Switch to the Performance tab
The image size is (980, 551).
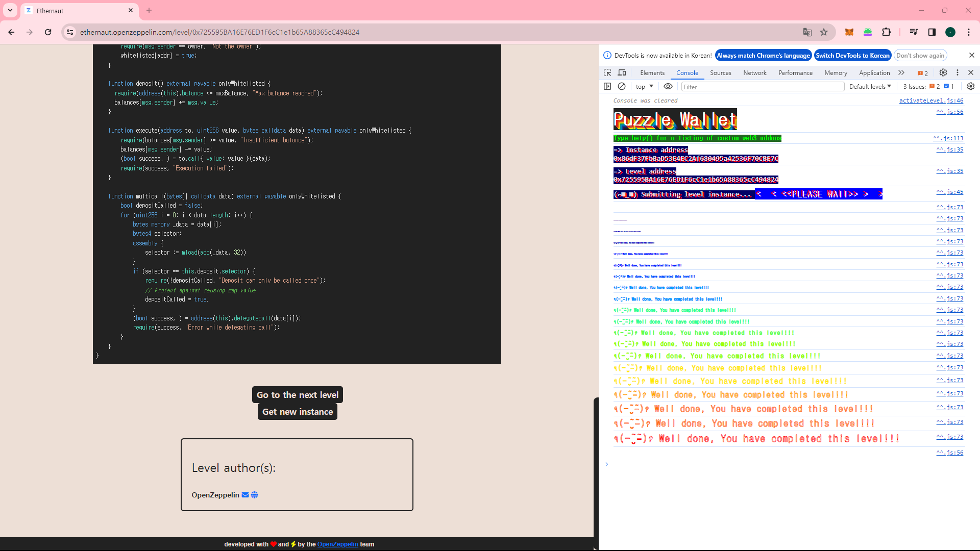795,73
